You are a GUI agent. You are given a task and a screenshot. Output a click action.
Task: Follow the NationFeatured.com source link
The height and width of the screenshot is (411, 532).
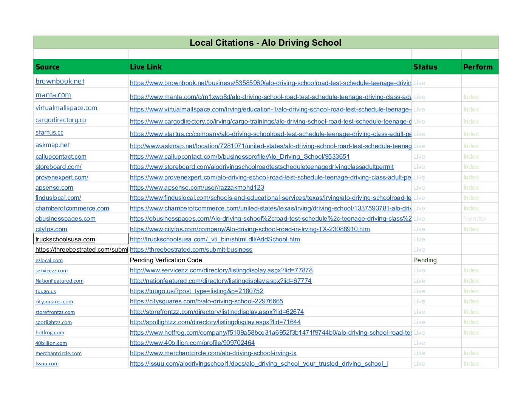(x=59, y=281)
